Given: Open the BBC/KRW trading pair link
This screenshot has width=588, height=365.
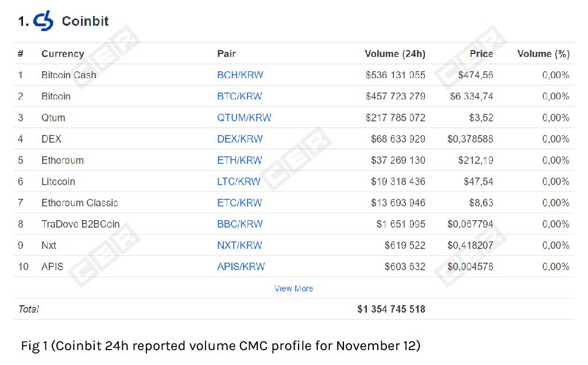Looking at the screenshot, I should point(239,224).
